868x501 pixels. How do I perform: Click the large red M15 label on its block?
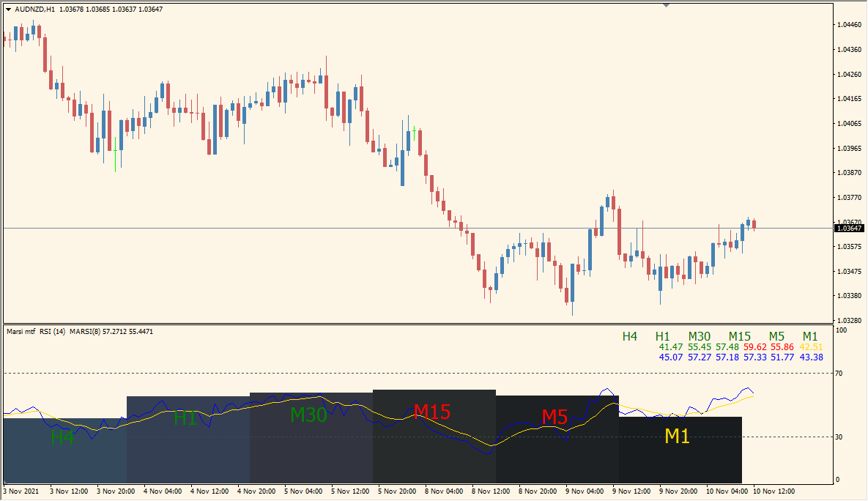pyautogui.click(x=432, y=412)
